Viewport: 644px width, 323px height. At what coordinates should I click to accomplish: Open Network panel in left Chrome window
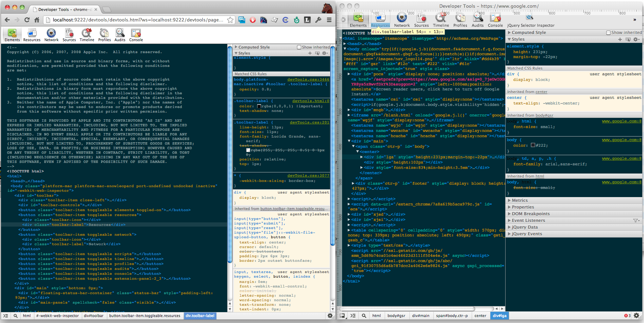pyautogui.click(x=51, y=35)
